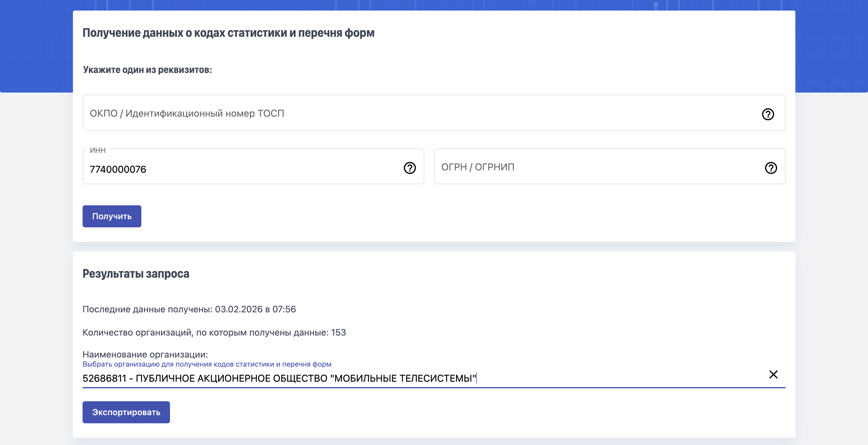
Task: Focus the ОКПО / Идентификационный номер ТОСП input
Action: (x=404, y=113)
